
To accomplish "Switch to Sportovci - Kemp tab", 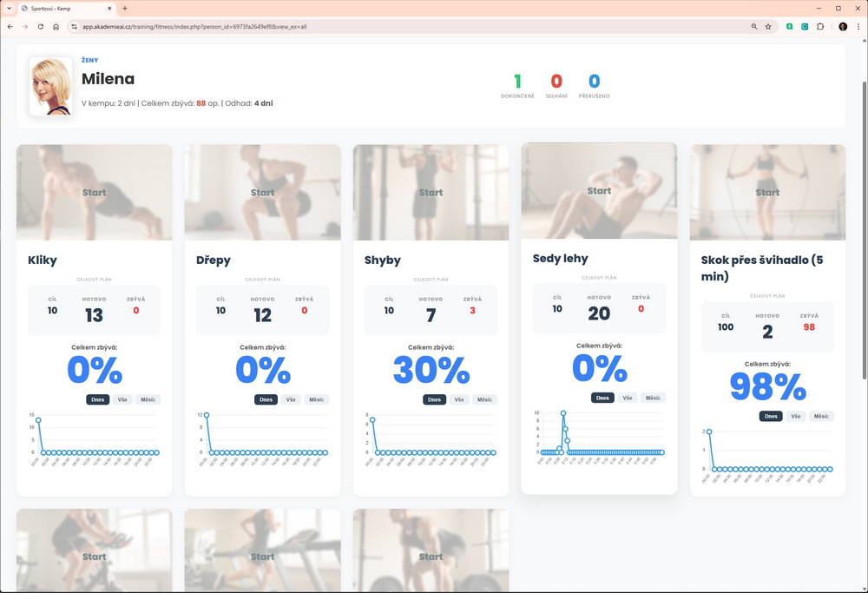I will coord(61,8).
